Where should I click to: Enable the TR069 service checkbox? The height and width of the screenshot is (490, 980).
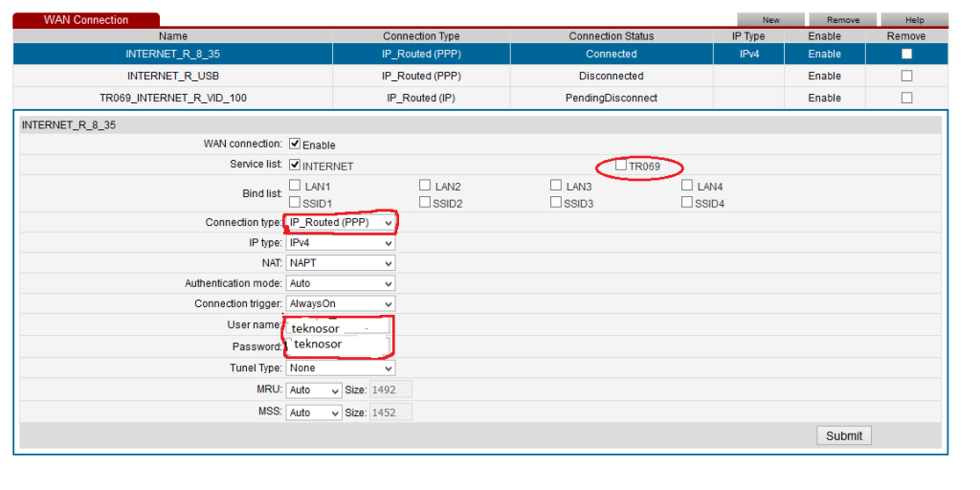pyautogui.click(x=621, y=166)
